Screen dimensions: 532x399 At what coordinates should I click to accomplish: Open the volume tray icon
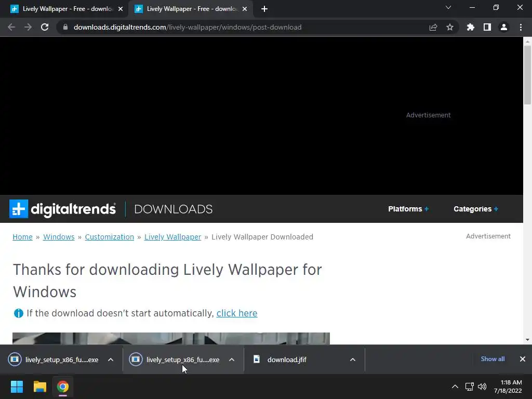click(482, 387)
